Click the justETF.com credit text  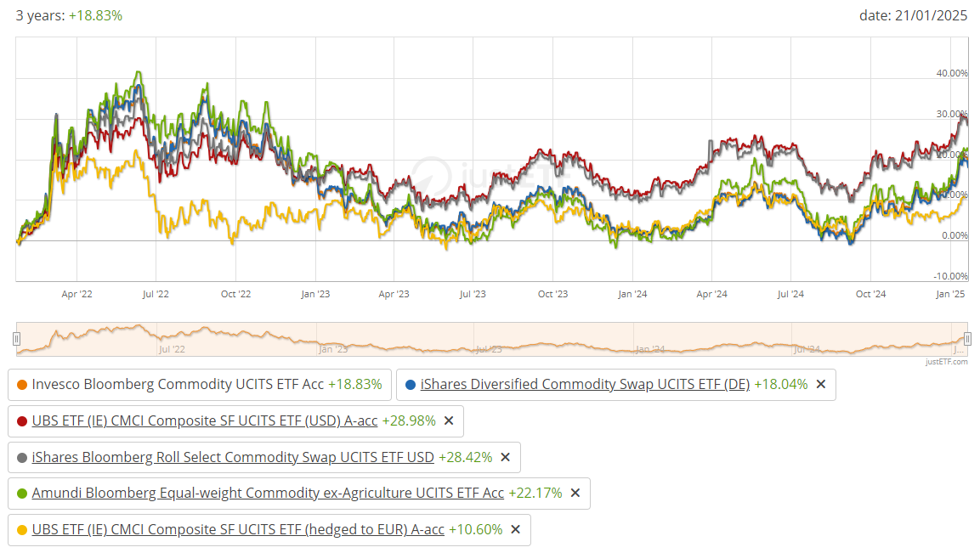click(x=946, y=362)
